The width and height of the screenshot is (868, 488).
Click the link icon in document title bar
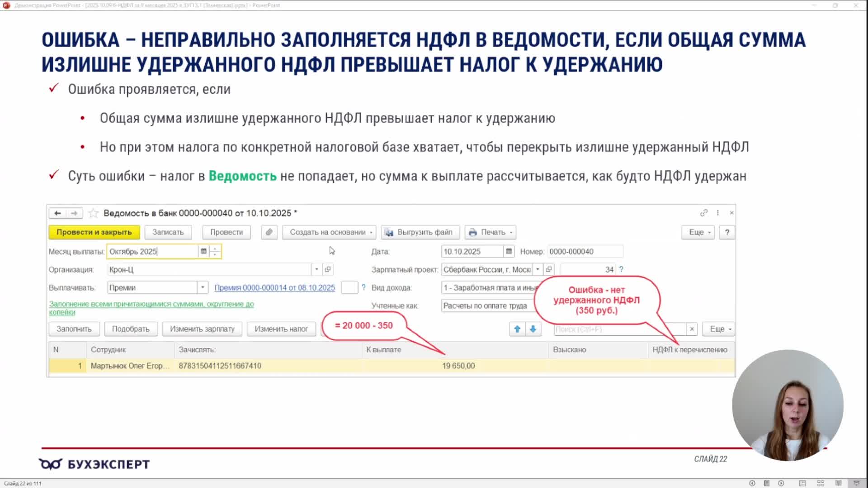pyautogui.click(x=703, y=213)
